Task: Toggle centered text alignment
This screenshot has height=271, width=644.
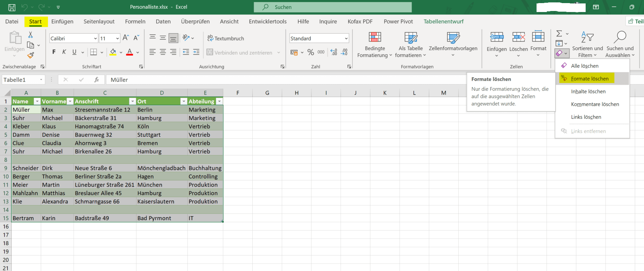Action: click(x=163, y=52)
